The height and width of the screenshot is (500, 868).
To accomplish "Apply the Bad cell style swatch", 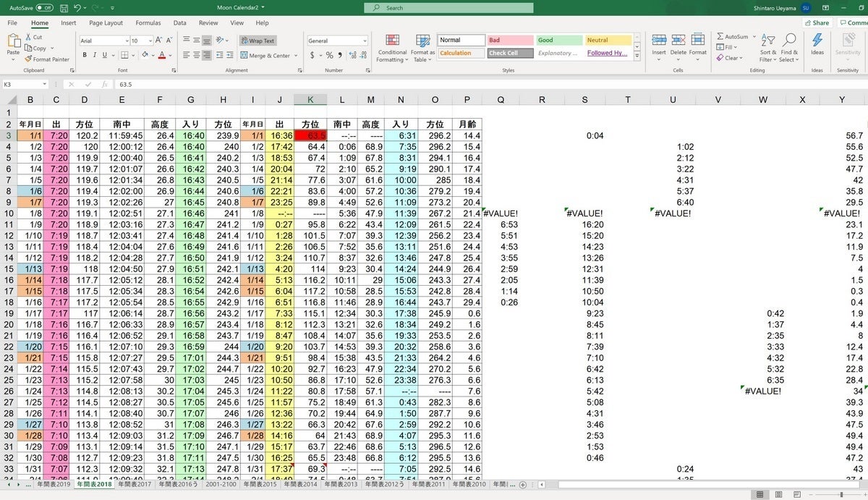I will coord(509,41).
